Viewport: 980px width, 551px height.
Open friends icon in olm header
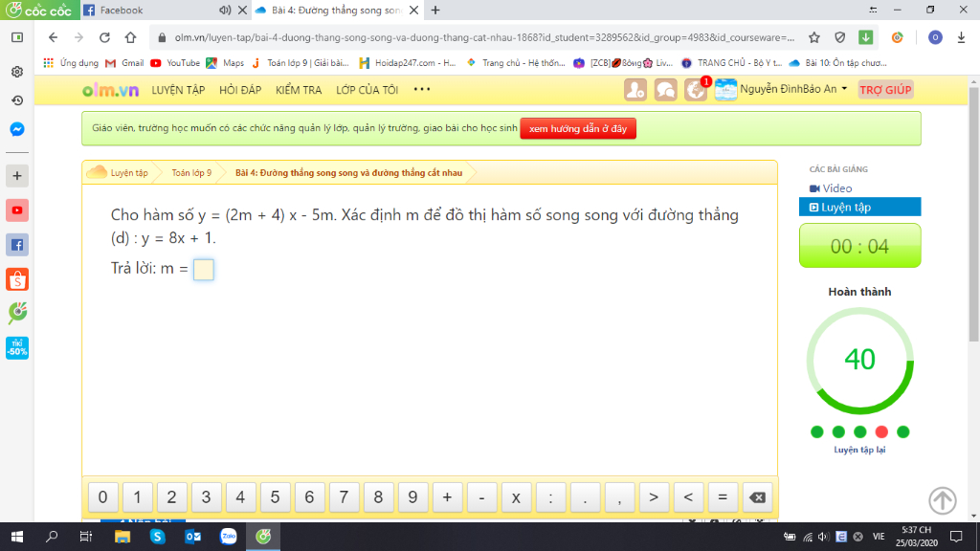pyautogui.click(x=635, y=90)
